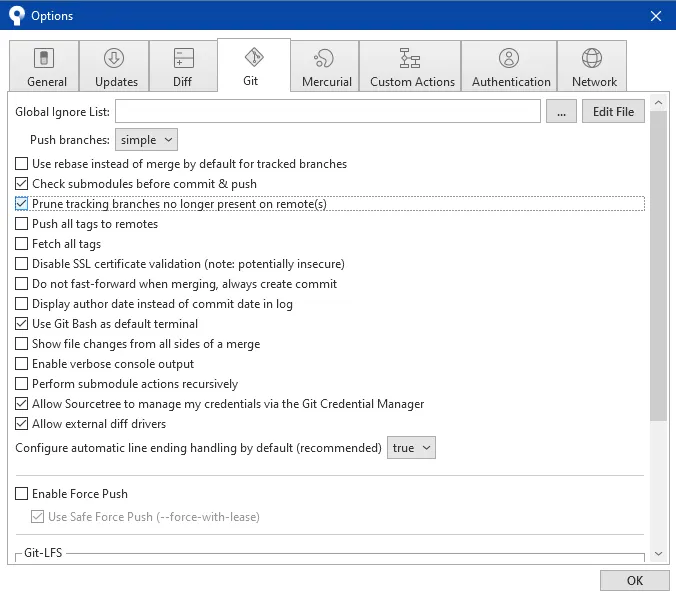Select the Mercurial tab label

(x=327, y=82)
